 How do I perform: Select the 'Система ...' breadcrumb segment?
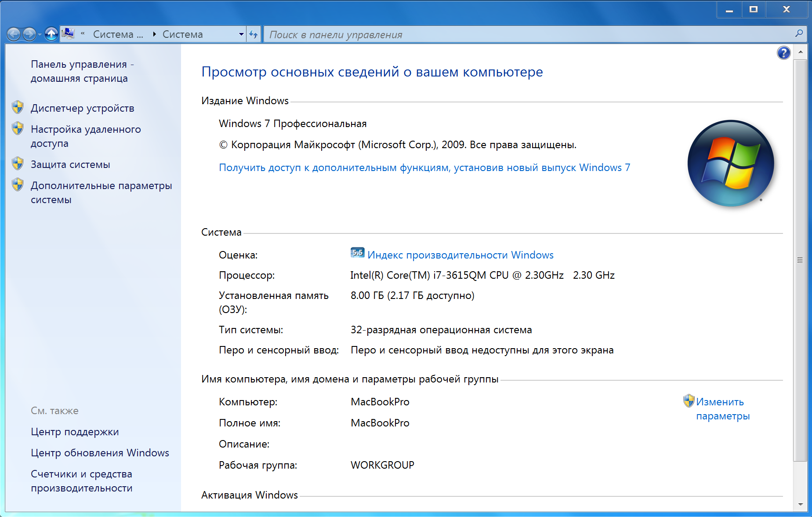(118, 34)
